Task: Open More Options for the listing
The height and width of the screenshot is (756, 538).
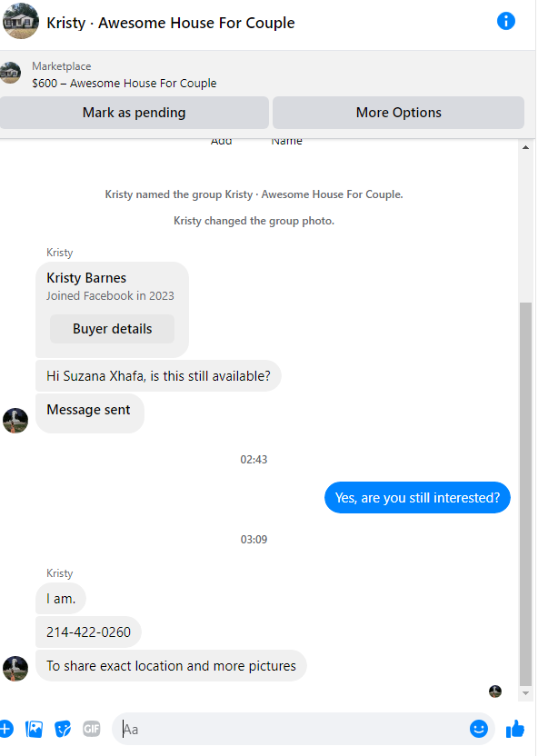Action: [398, 113]
